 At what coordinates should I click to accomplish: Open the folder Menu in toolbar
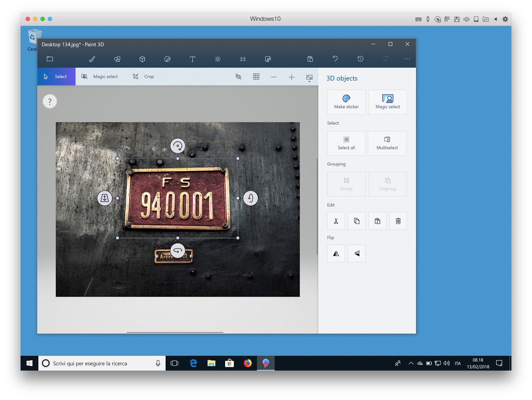(50, 59)
